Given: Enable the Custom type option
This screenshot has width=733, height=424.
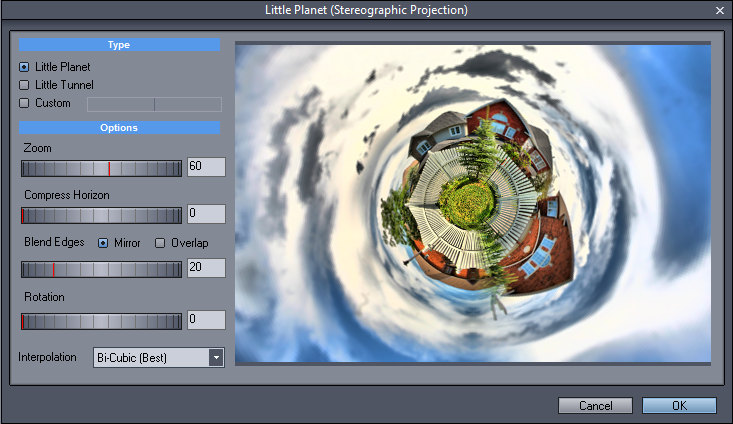Looking at the screenshot, I should tap(24, 103).
